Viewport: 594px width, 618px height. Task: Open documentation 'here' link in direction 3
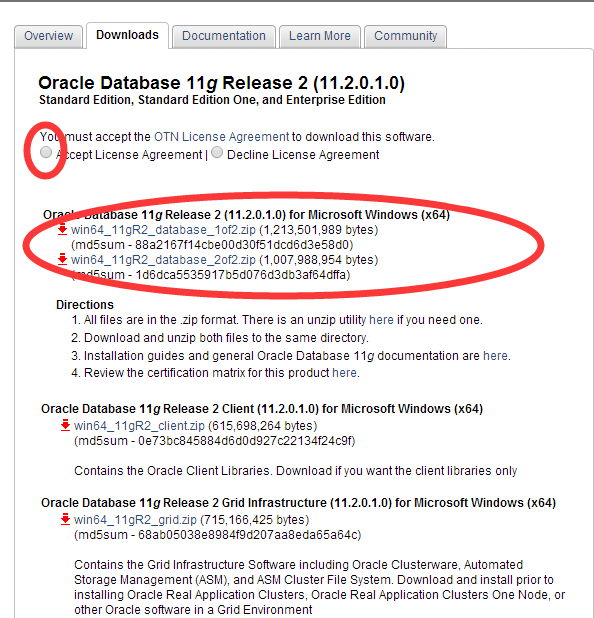pyautogui.click(x=495, y=356)
